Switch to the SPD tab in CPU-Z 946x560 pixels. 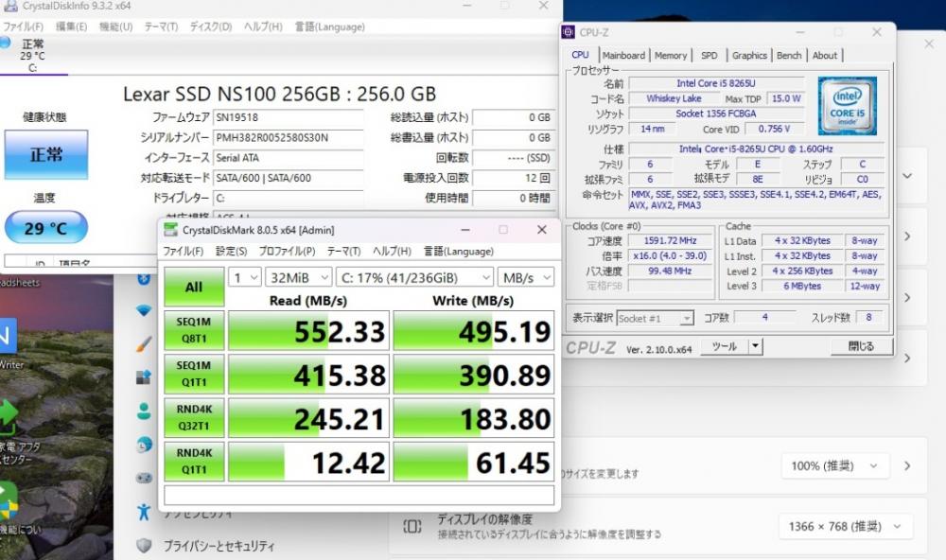pos(709,55)
